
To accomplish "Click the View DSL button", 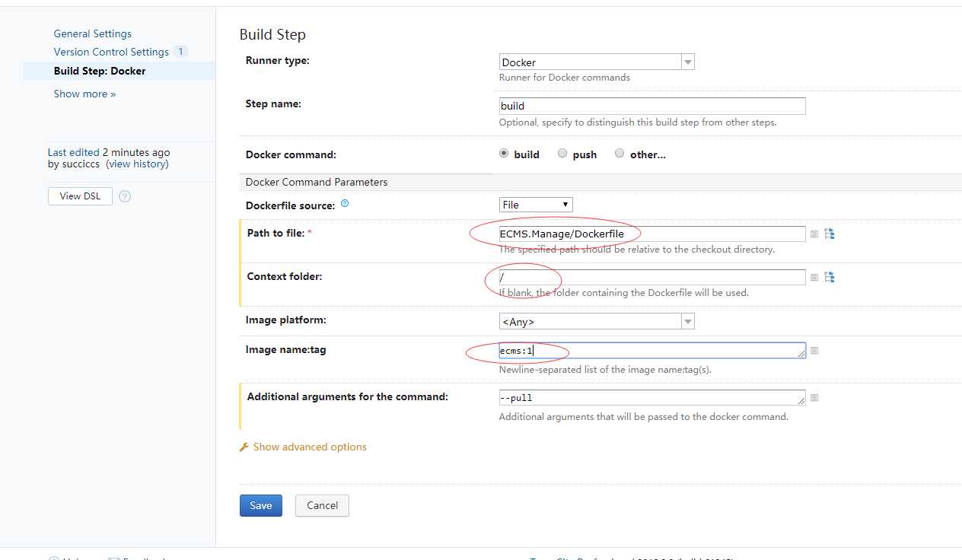I will click(x=80, y=196).
